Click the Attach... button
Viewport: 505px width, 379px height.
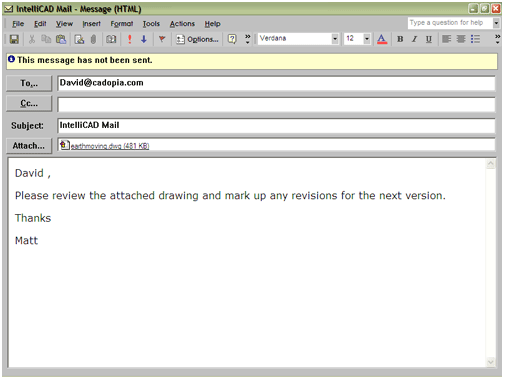point(29,146)
